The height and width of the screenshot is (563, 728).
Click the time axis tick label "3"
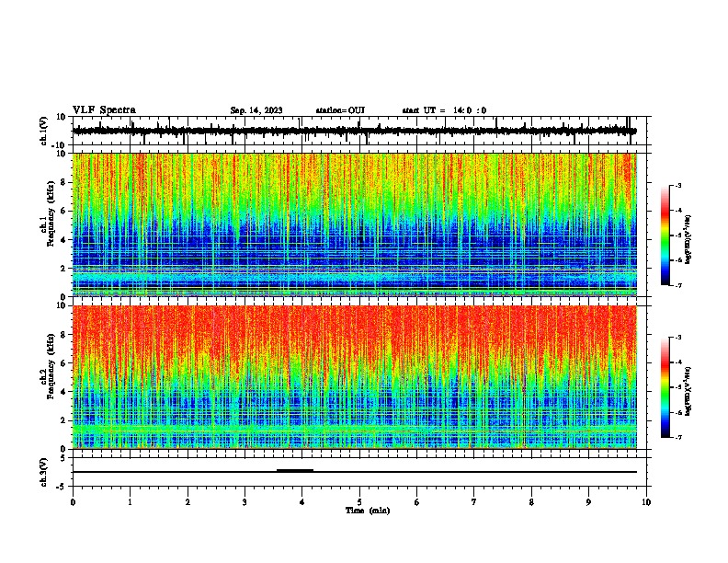[x=245, y=502]
